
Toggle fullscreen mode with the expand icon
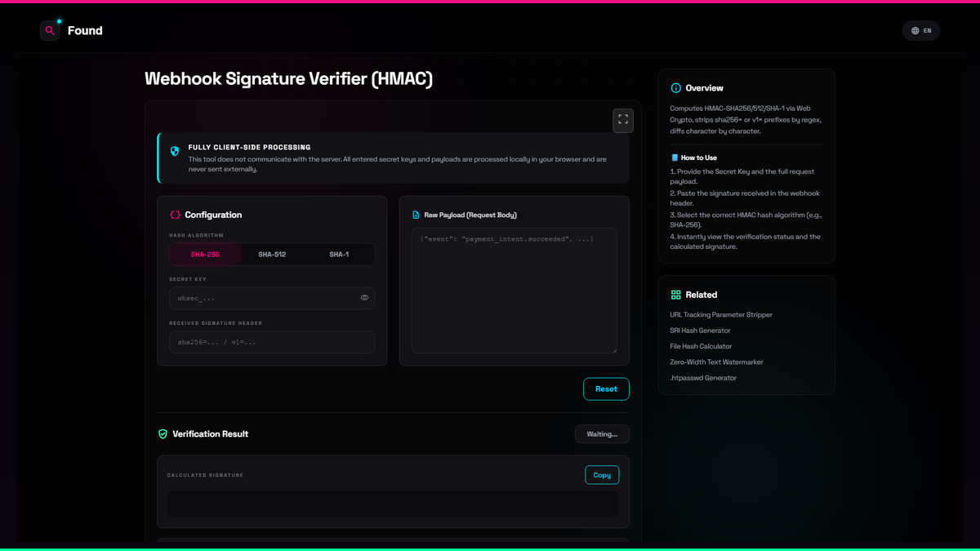(x=623, y=120)
